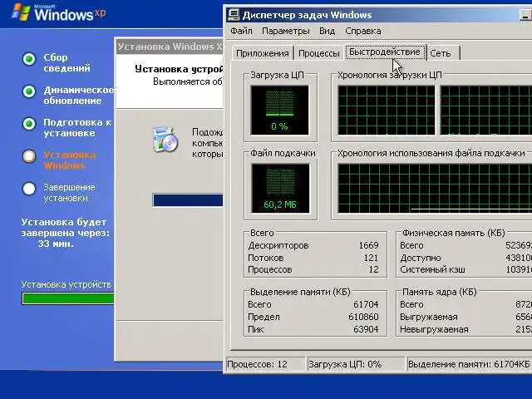This screenshot has width=532, height=399.
Task: Open the Вид menu
Action: [x=327, y=32]
